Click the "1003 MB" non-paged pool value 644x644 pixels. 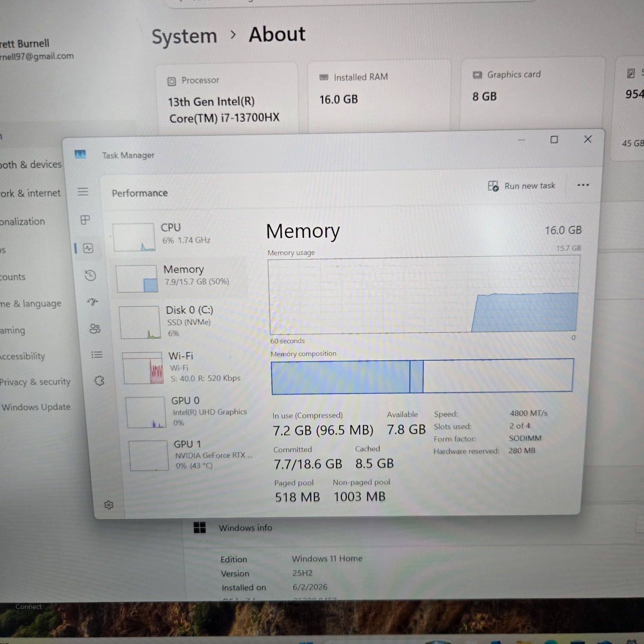pos(360,497)
